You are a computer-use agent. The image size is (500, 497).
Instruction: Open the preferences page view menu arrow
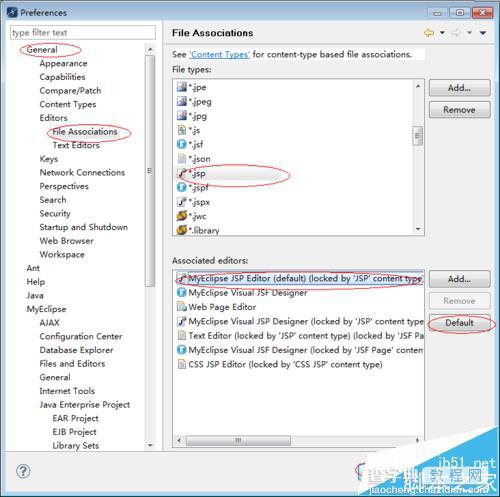tap(483, 33)
